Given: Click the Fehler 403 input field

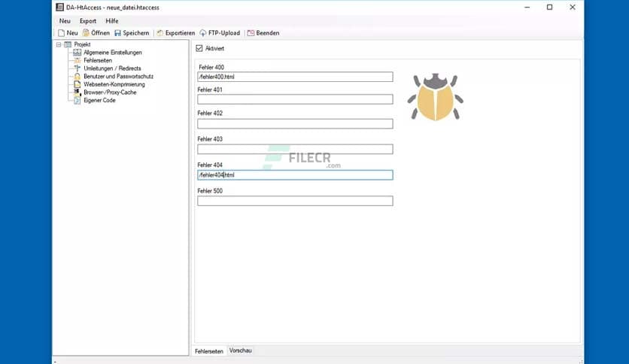Looking at the screenshot, I should [x=295, y=149].
